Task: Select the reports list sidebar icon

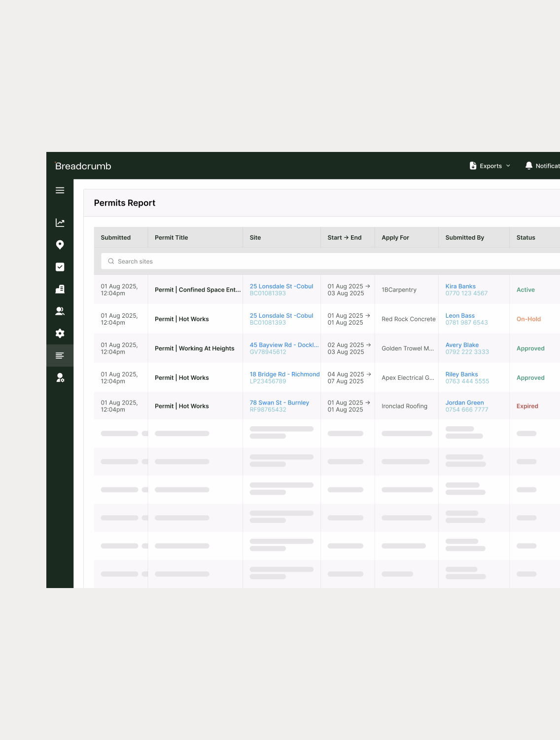Action: (60, 356)
